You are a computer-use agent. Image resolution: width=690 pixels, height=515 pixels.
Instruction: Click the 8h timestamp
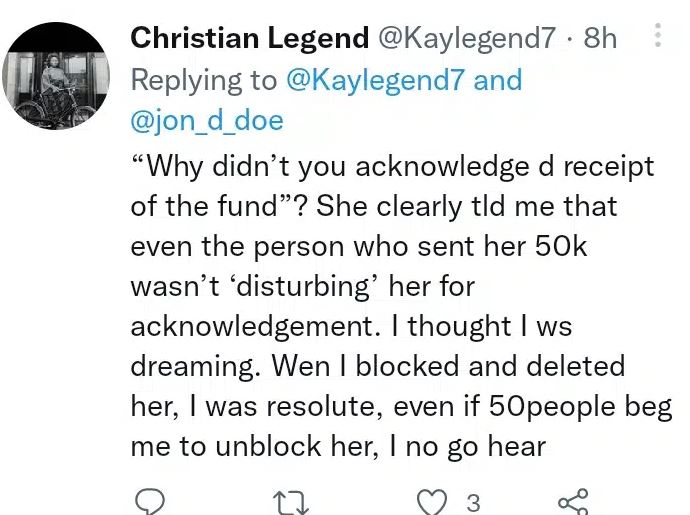[x=600, y=39]
